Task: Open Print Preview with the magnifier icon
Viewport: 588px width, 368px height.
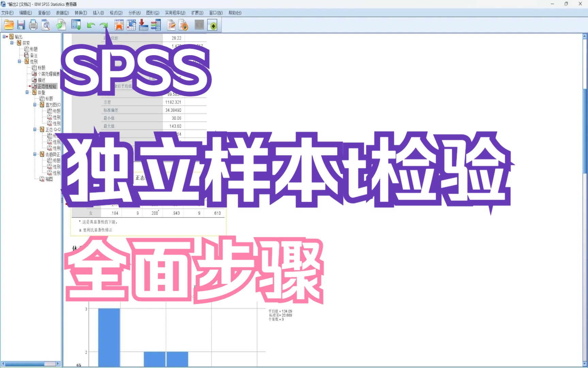Action: [46, 25]
